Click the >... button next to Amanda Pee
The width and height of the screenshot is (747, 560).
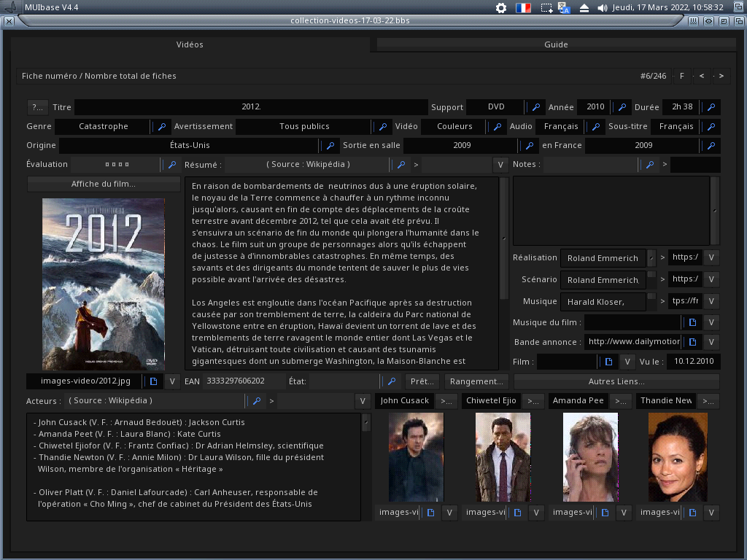click(621, 401)
